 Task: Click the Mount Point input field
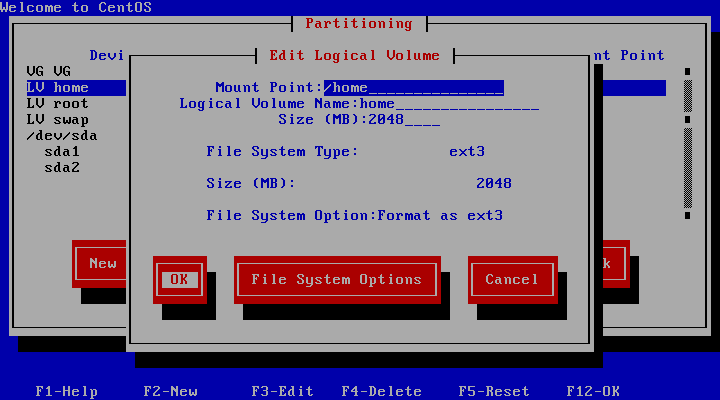coord(413,88)
